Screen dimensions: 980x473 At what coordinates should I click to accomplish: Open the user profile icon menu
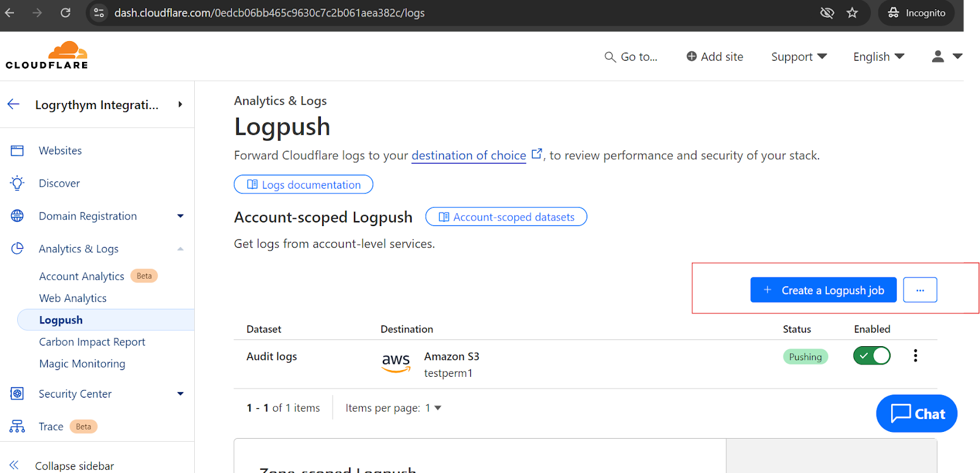[x=938, y=56]
